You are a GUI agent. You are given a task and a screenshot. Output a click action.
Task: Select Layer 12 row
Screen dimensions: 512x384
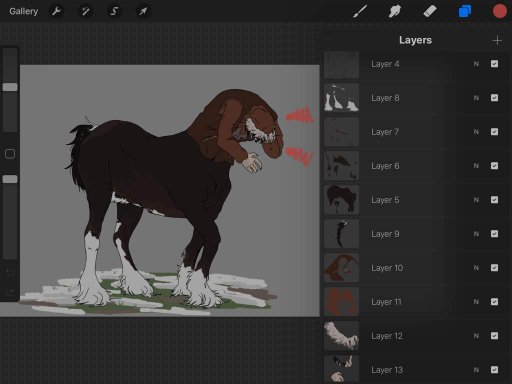click(416, 336)
